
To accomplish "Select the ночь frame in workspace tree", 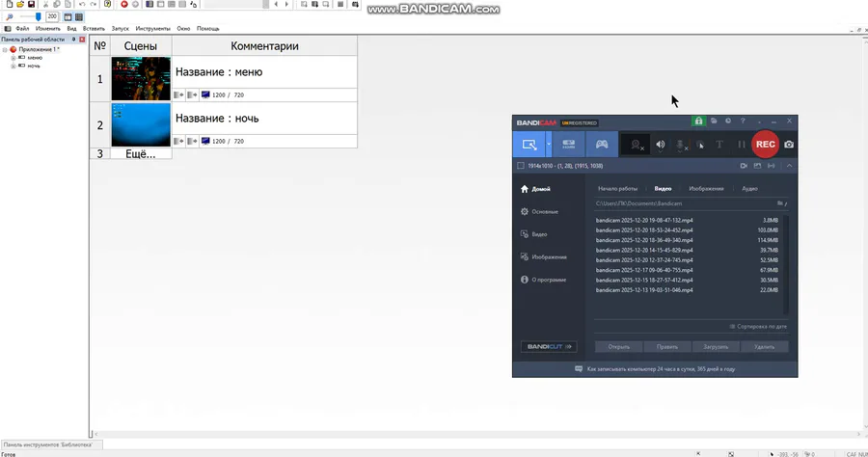I will click(34, 66).
